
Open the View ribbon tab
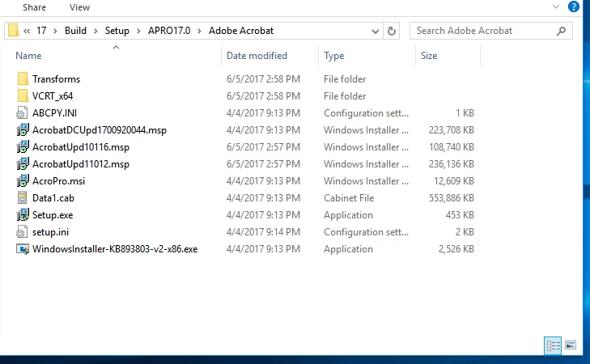pyautogui.click(x=80, y=7)
